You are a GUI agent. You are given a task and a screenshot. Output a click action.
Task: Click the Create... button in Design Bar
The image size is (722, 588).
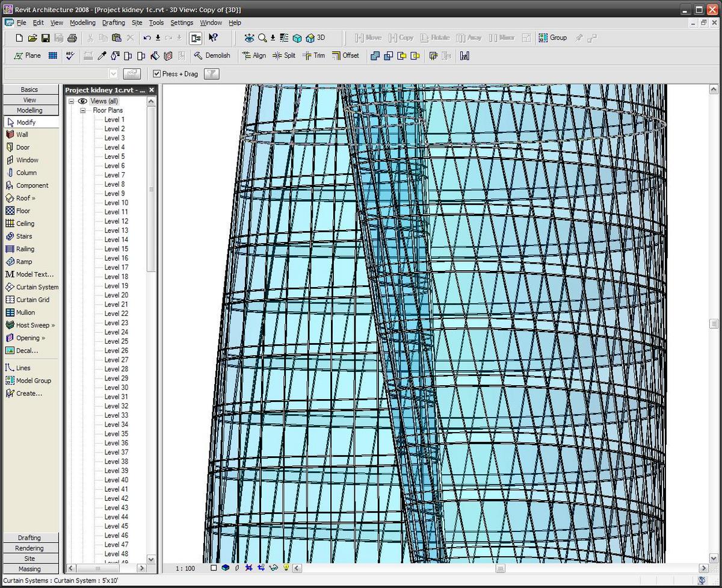26,393
